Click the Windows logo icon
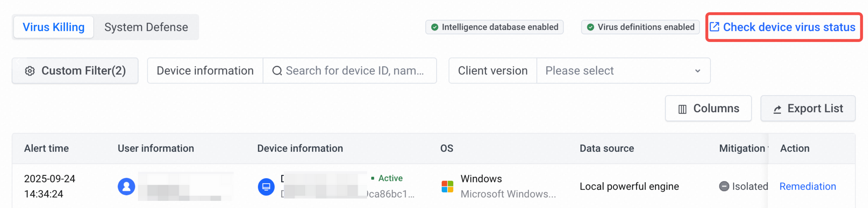Image resolution: width=868 pixels, height=208 pixels. (x=447, y=187)
